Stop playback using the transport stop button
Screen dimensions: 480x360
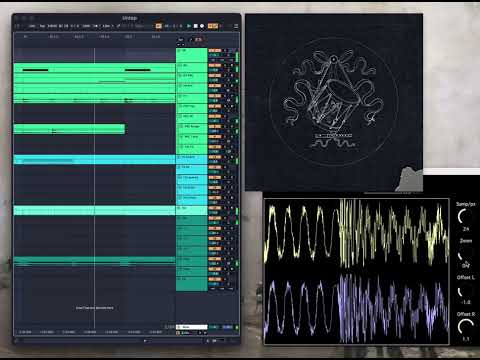[x=196, y=26]
